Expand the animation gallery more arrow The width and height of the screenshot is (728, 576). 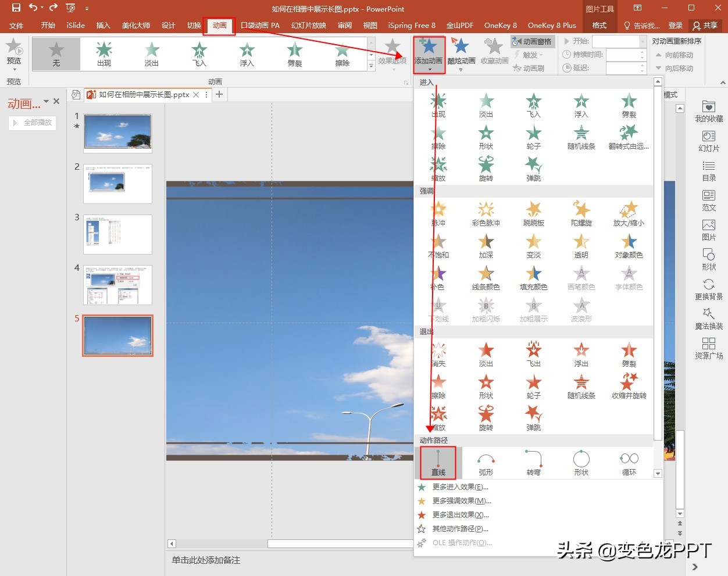coord(371,66)
